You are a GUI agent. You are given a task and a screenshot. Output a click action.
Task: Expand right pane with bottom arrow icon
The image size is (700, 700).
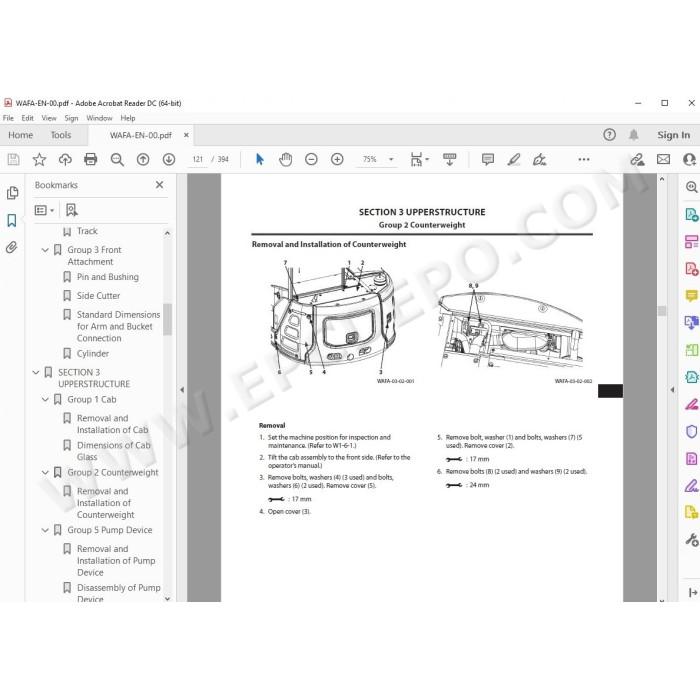(x=692, y=592)
